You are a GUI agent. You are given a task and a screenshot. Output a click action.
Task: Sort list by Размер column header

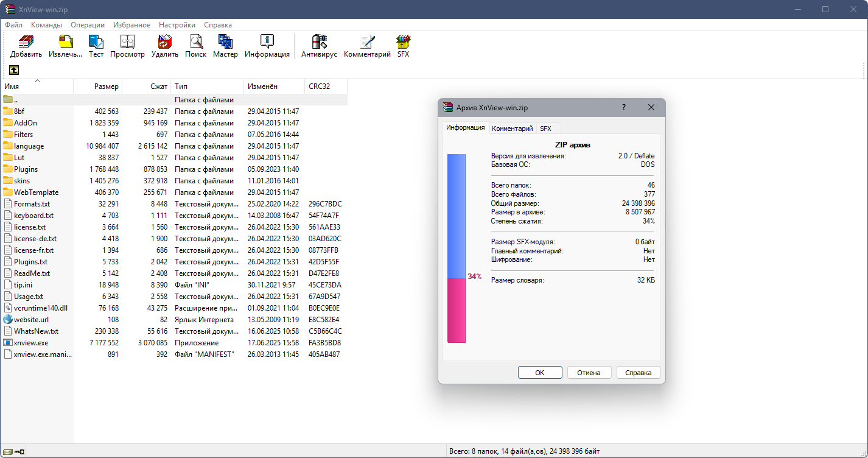[x=98, y=86]
